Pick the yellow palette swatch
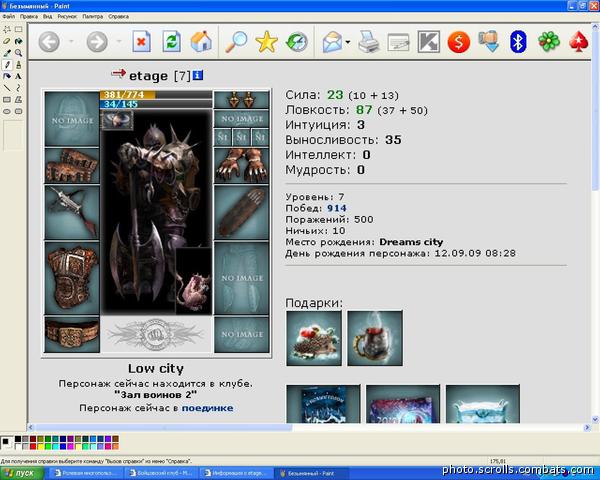This screenshot has width=600, height=480. [41, 446]
